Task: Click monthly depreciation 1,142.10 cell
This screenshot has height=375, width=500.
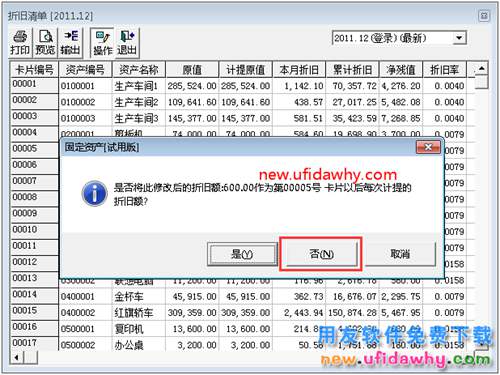Action: [299, 86]
